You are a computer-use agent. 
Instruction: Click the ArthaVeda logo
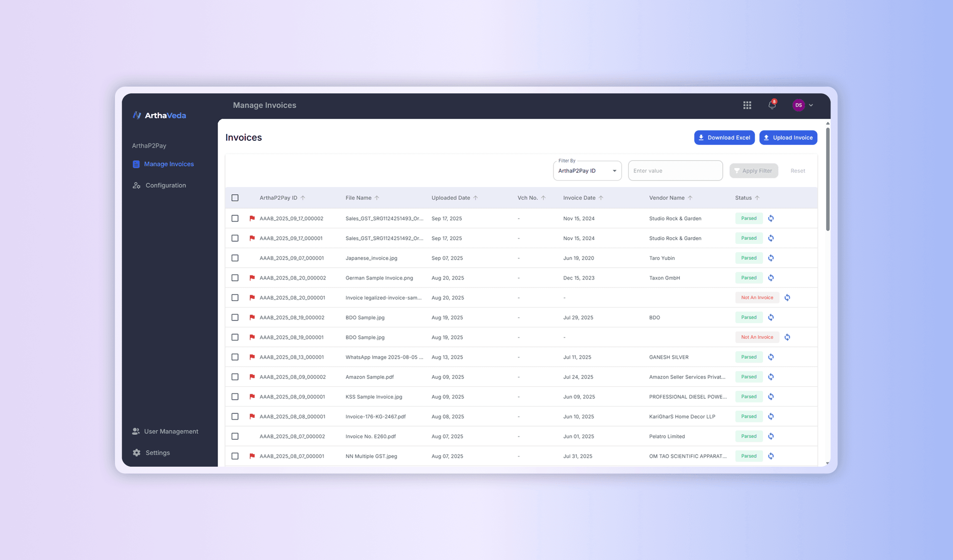pos(159,115)
